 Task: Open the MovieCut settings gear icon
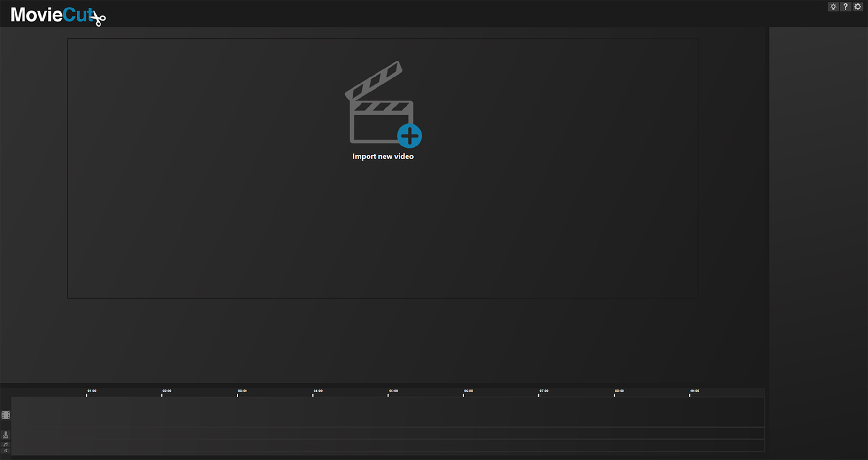point(858,7)
